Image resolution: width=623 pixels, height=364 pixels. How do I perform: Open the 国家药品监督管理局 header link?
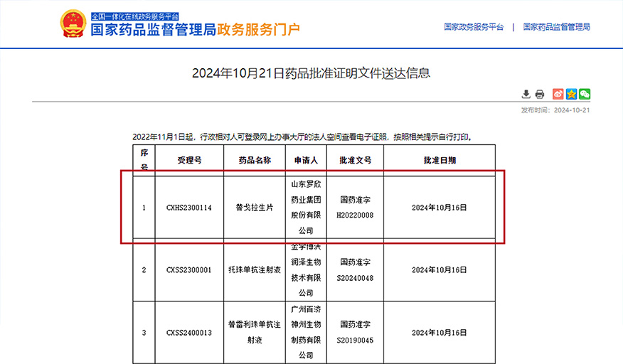[556, 27]
